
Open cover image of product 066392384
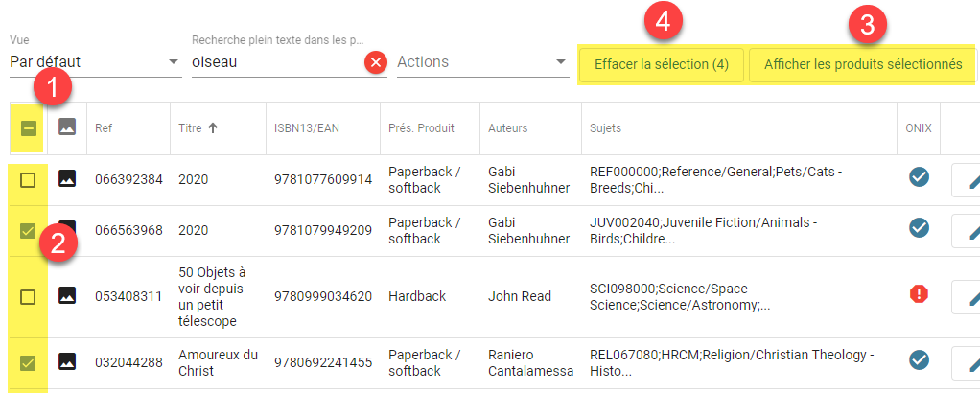click(x=67, y=179)
